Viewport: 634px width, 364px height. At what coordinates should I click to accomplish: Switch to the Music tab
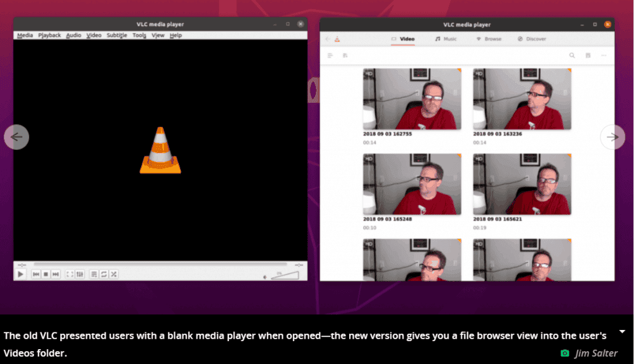(446, 39)
